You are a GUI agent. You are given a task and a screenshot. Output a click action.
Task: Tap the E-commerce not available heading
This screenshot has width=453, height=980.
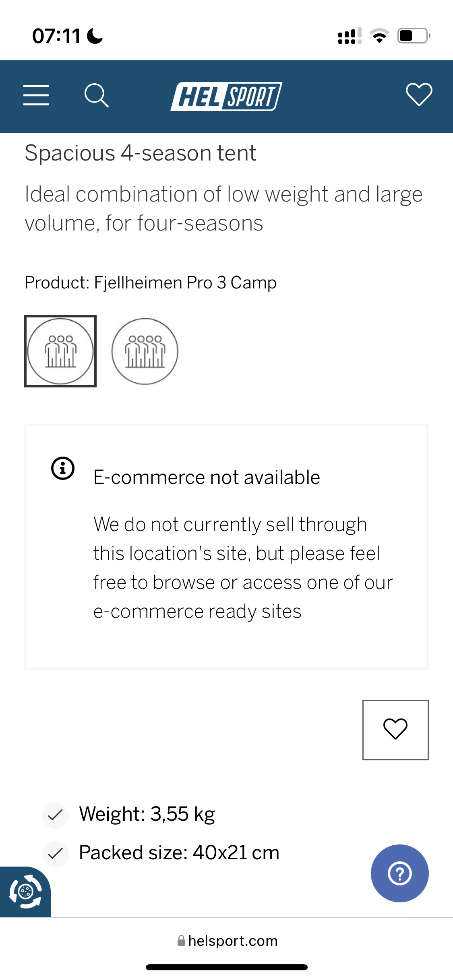coord(207,478)
